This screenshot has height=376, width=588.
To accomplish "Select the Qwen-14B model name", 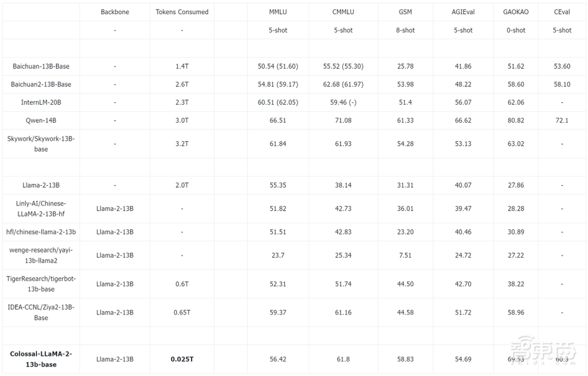I will (x=41, y=121).
